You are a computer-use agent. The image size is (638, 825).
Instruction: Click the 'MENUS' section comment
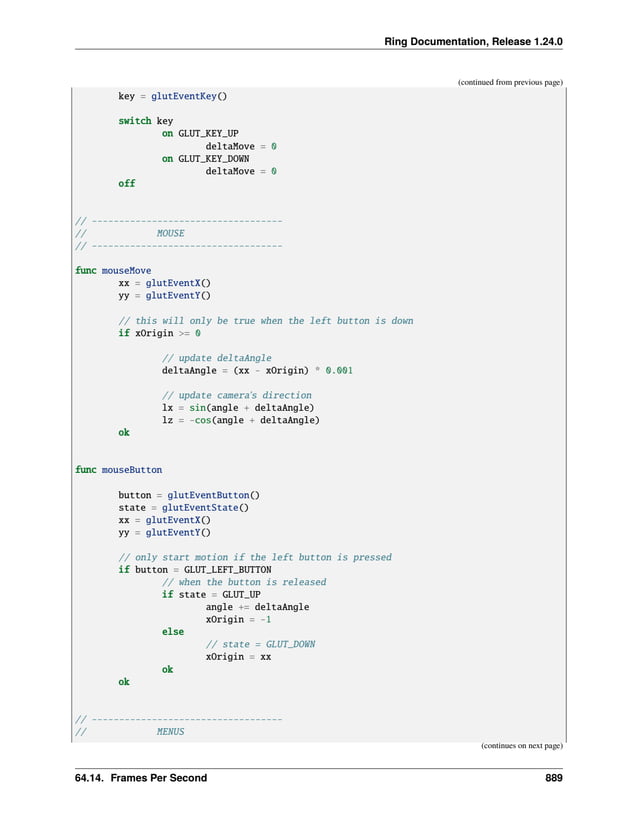[x=170, y=731]
